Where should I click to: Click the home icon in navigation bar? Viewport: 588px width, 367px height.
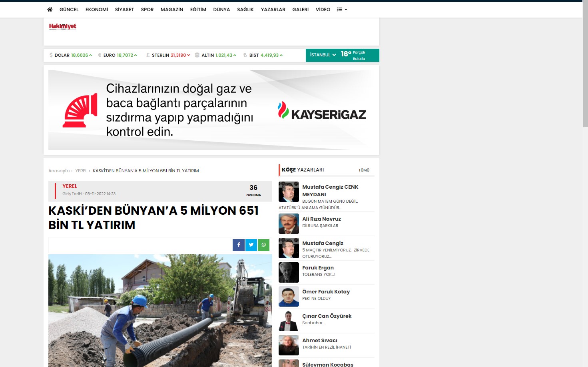click(50, 10)
